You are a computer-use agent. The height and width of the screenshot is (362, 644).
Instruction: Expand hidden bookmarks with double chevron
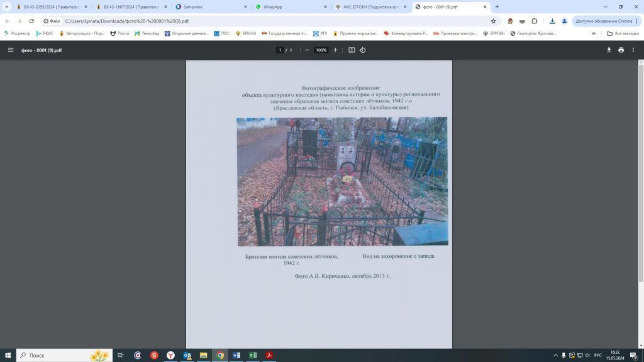tap(593, 33)
